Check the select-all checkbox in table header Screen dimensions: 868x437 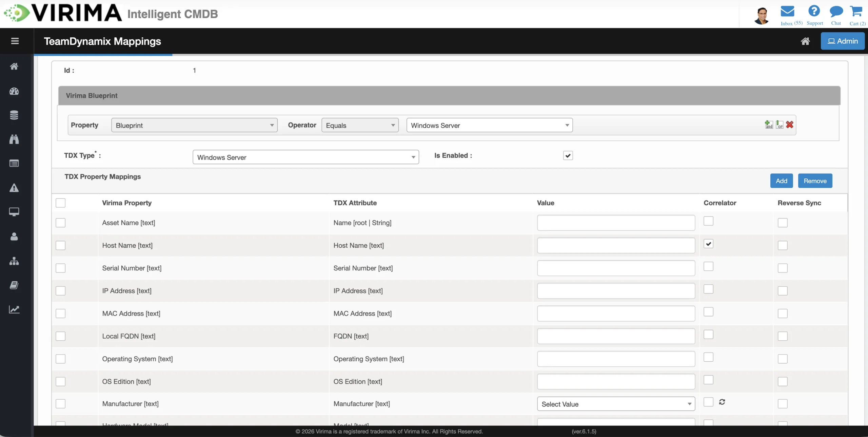pyautogui.click(x=60, y=203)
